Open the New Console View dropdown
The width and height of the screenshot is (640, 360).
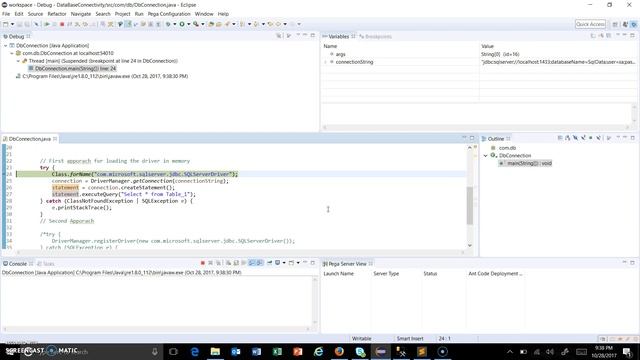click(x=298, y=263)
